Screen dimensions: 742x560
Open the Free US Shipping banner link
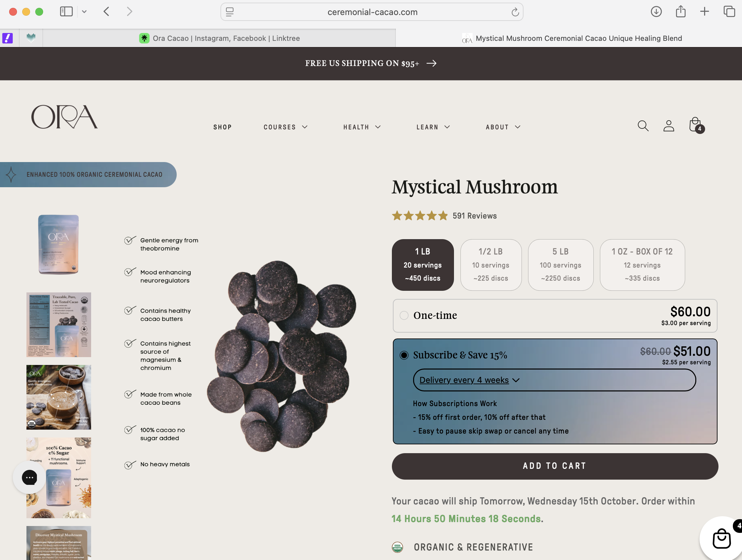click(x=371, y=63)
